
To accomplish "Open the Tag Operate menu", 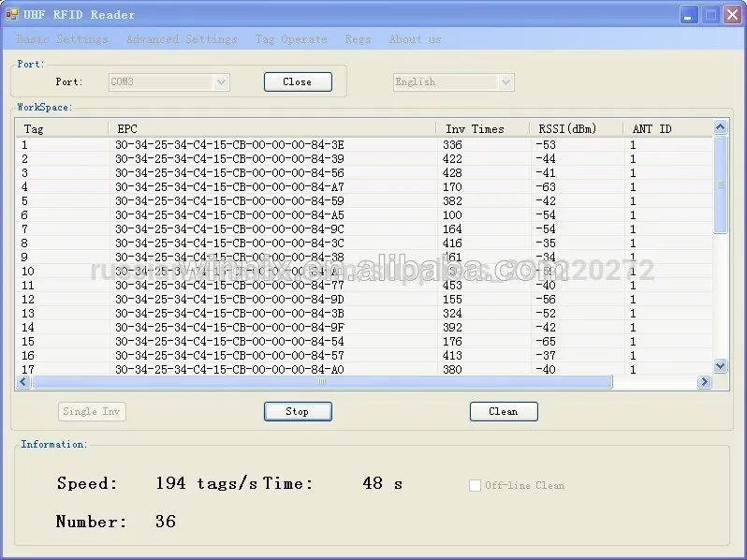I will [x=291, y=39].
